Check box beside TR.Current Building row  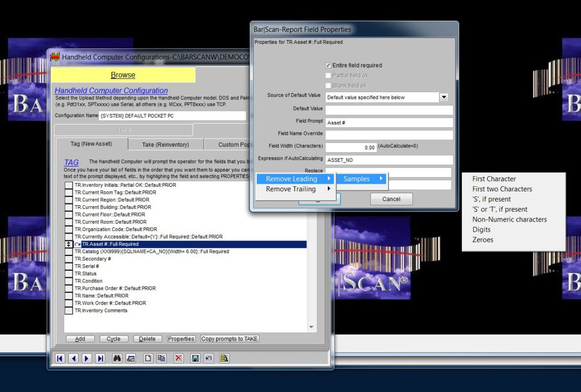click(69, 207)
